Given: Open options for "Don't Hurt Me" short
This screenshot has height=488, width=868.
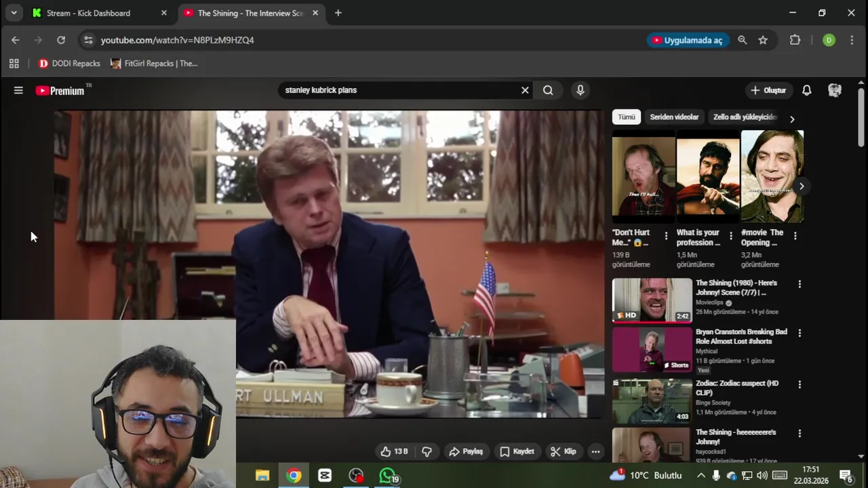Looking at the screenshot, I should (666, 236).
